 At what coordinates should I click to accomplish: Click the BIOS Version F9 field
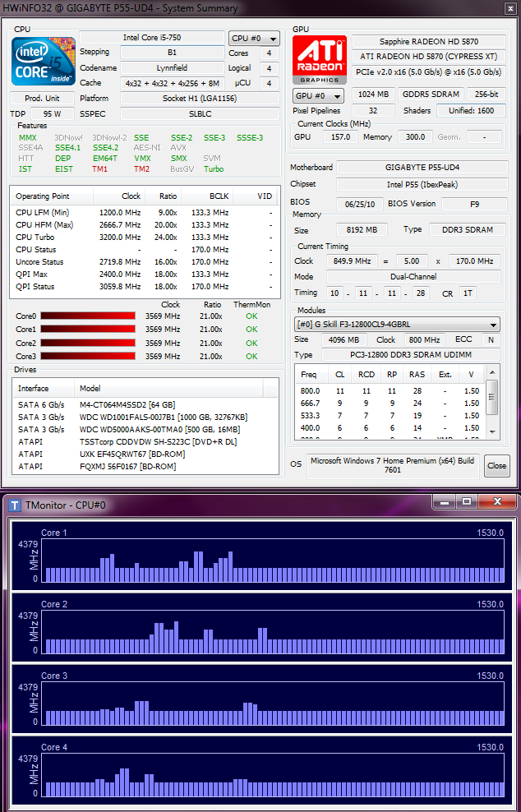point(474,204)
